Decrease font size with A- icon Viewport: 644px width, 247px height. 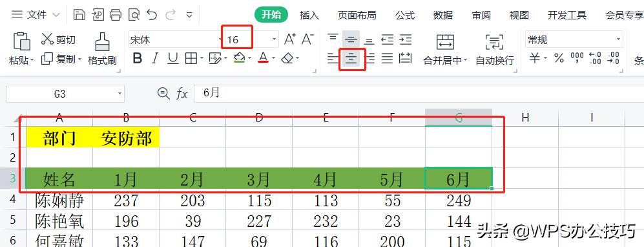307,39
